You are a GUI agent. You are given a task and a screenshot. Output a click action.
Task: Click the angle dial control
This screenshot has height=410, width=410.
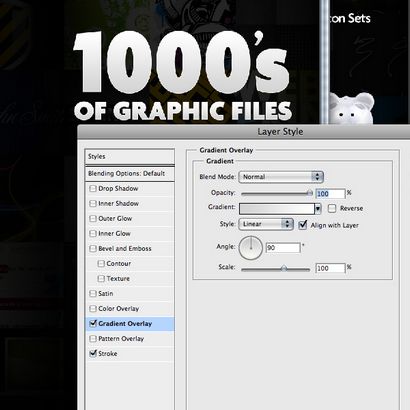tap(251, 248)
